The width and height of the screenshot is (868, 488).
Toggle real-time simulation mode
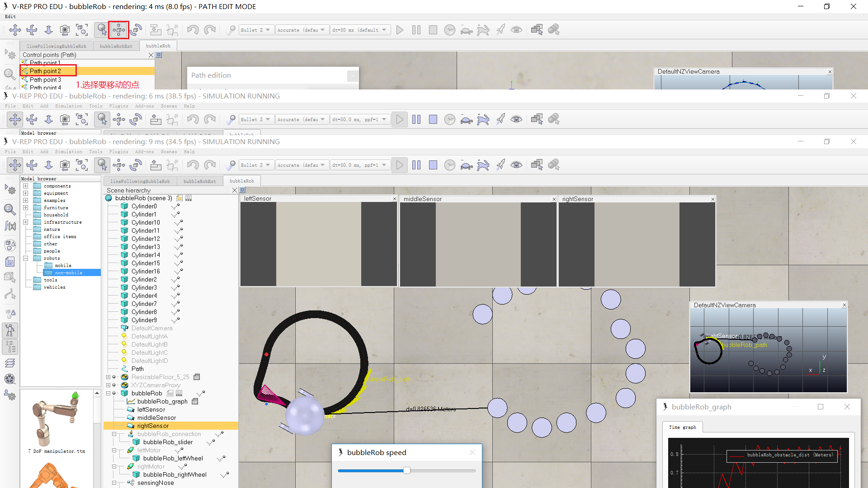click(450, 165)
